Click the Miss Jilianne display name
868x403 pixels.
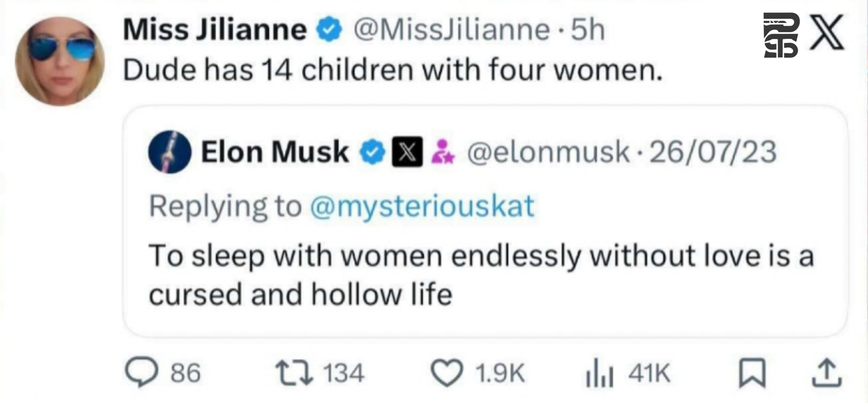pyautogui.click(x=215, y=30)
